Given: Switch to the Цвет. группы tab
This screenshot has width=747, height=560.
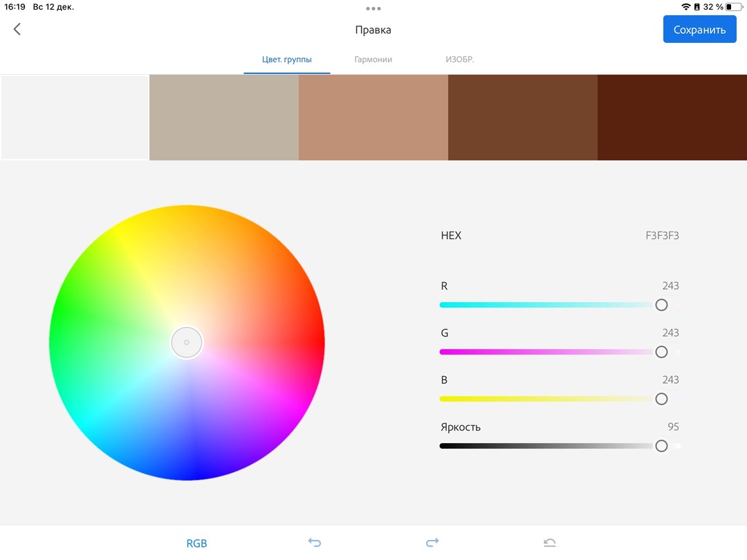Looking at the screenshot, I should click(286, 59).
